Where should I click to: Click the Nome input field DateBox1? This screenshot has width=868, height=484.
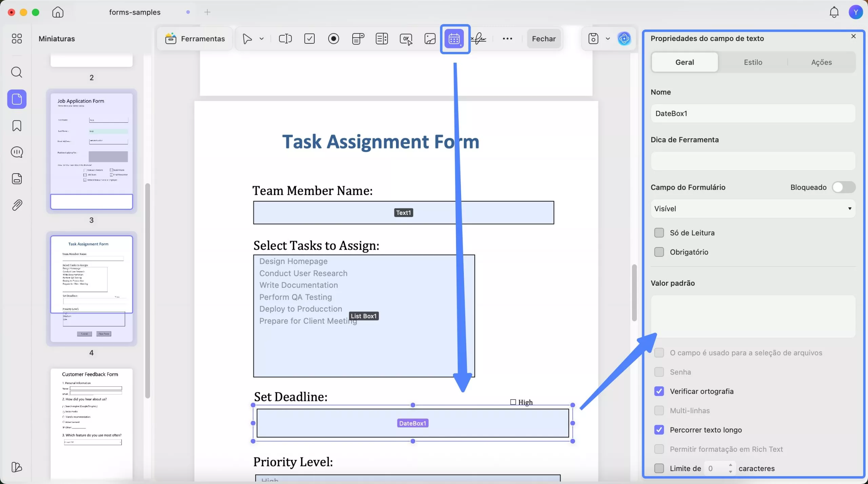click(x=753, y=113)
